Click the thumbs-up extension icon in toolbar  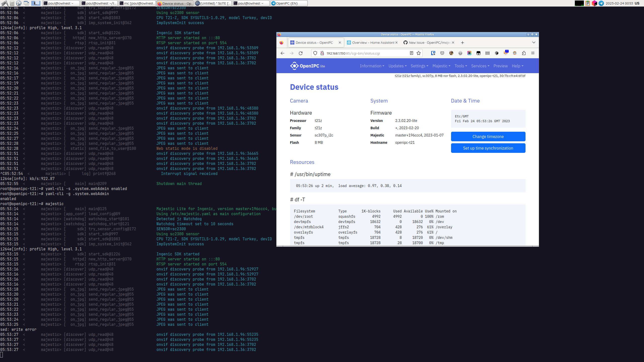[x=524, y=53]
